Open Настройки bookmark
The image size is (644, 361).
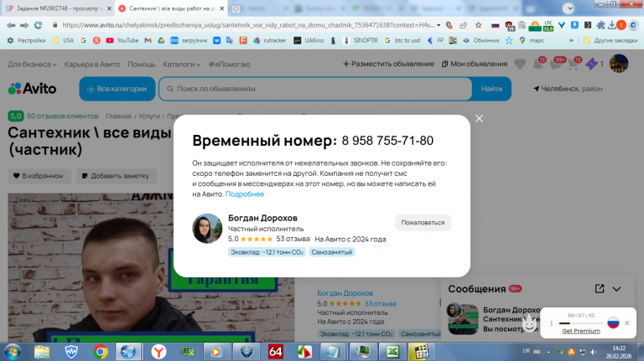click(26, 40)
